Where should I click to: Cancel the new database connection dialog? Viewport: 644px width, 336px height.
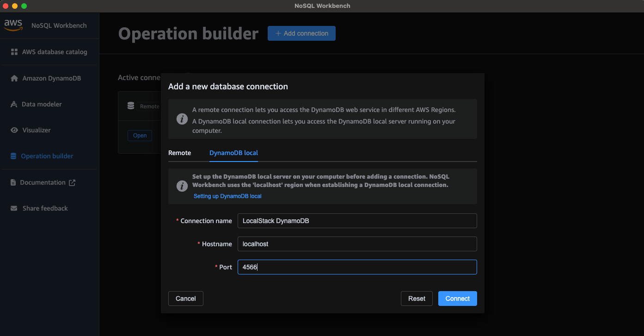186,299
